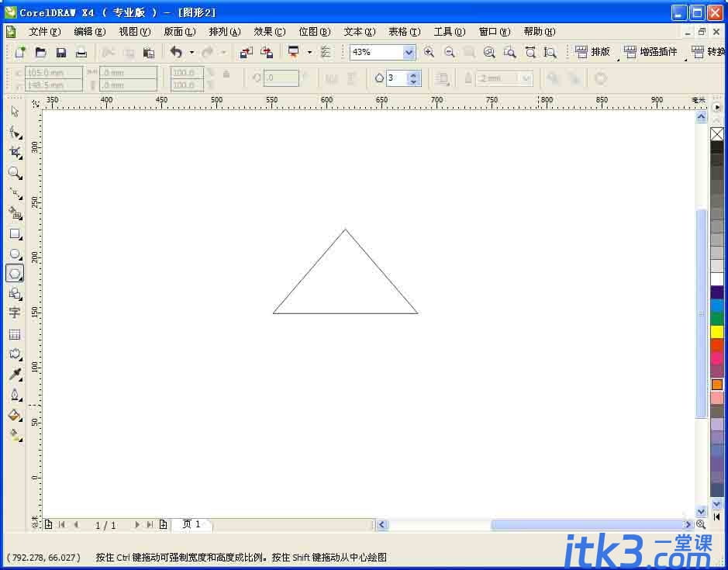Image resolution: width=728 pixels, height=570 pixels.
Task: Open the 版面(L) menu
Action: coord(180,32)
